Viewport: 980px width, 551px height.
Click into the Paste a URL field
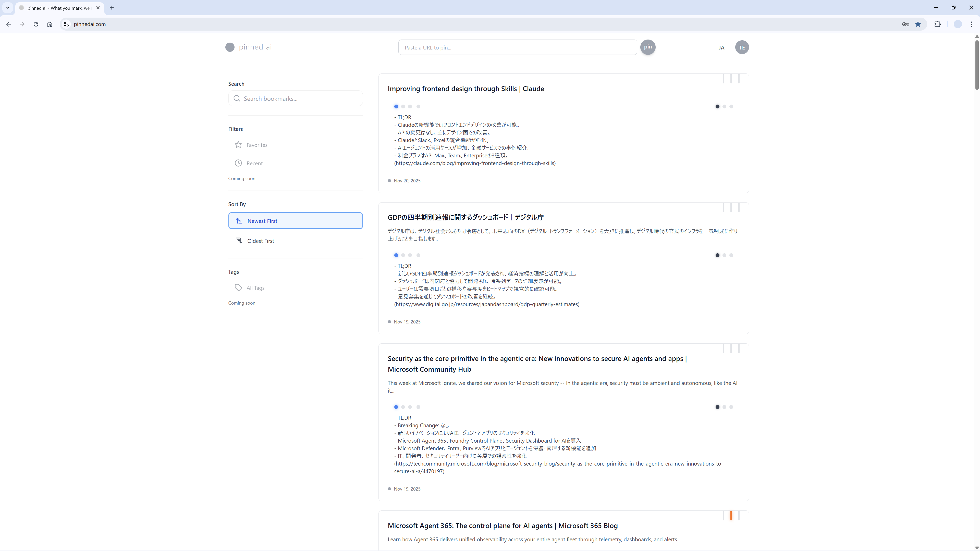[517, 47]
